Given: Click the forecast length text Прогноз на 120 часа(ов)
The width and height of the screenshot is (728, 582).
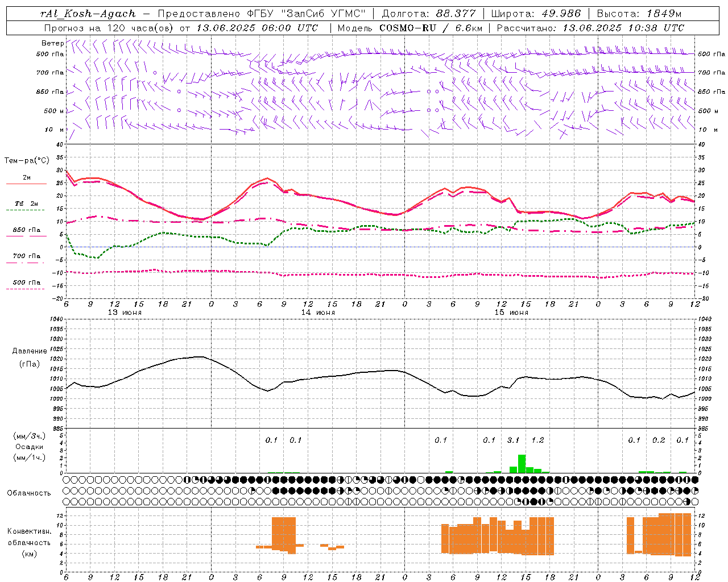Looking at the screenshot, I should pyautogui.click(x=109, y=28).
